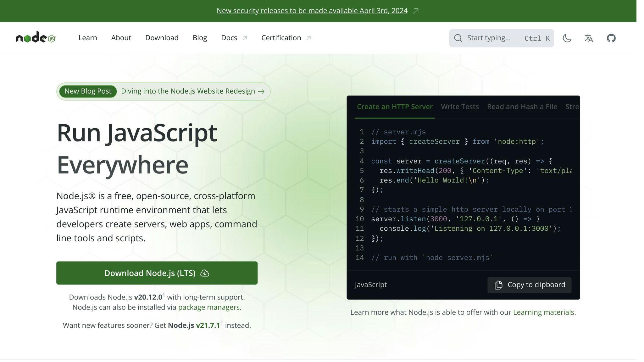The height and width of the screenshot is (362, 644).
Task: Click the magnifying glass search icon
Action: (458, 38)
